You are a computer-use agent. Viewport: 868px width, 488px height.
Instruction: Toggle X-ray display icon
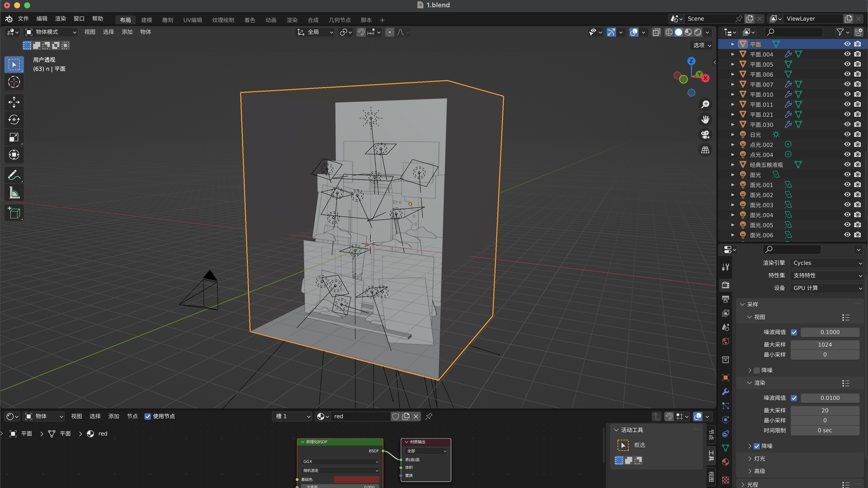coord(657,32)
